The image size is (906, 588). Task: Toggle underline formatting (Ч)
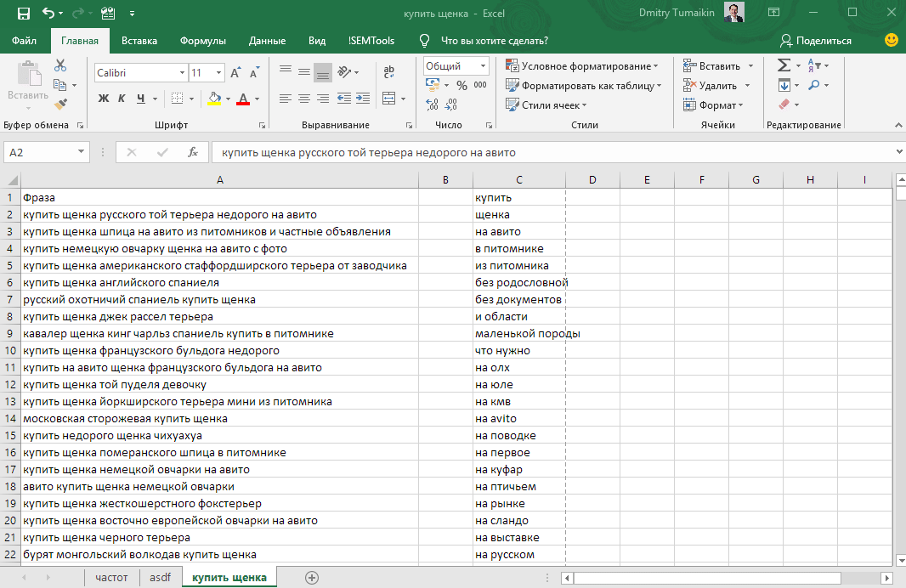[141, 99]
